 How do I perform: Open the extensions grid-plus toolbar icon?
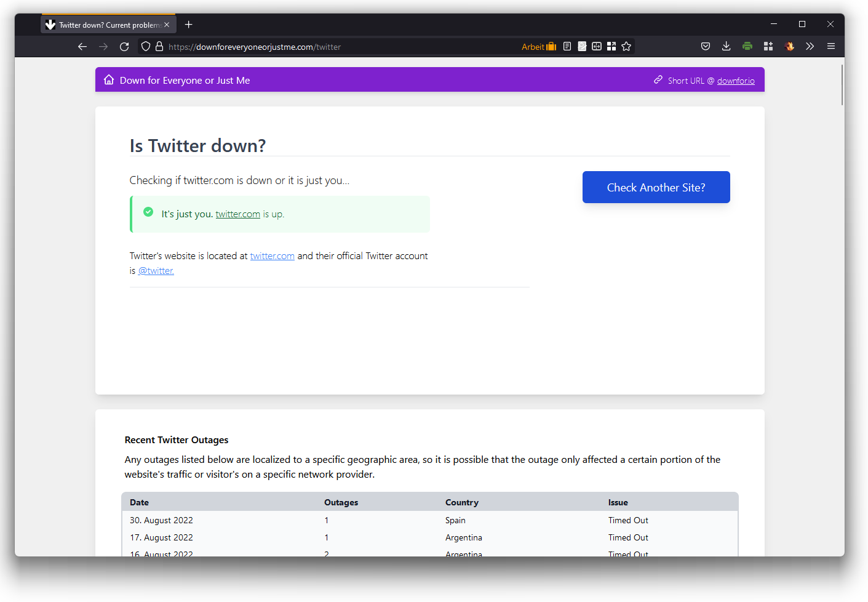pos(768,47)
